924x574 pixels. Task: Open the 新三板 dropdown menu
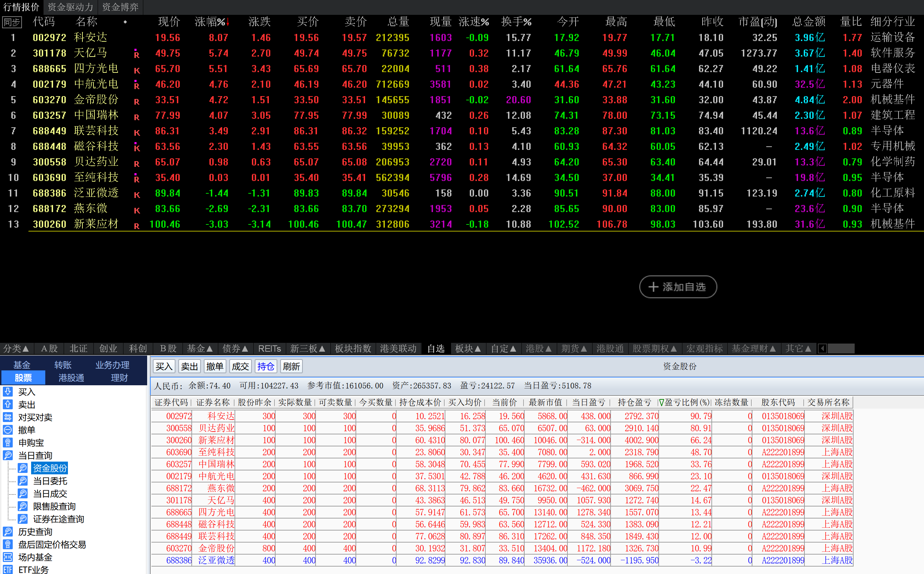308,348
